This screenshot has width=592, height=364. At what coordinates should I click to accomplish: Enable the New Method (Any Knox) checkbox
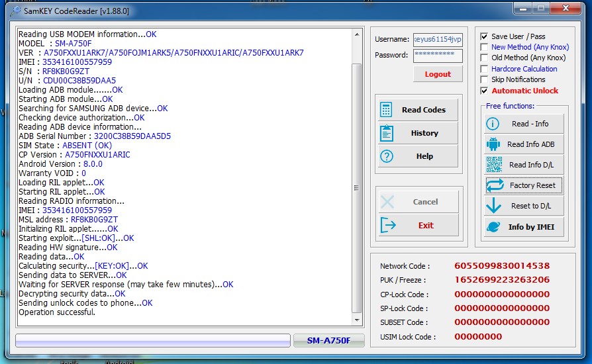(484, 47)
